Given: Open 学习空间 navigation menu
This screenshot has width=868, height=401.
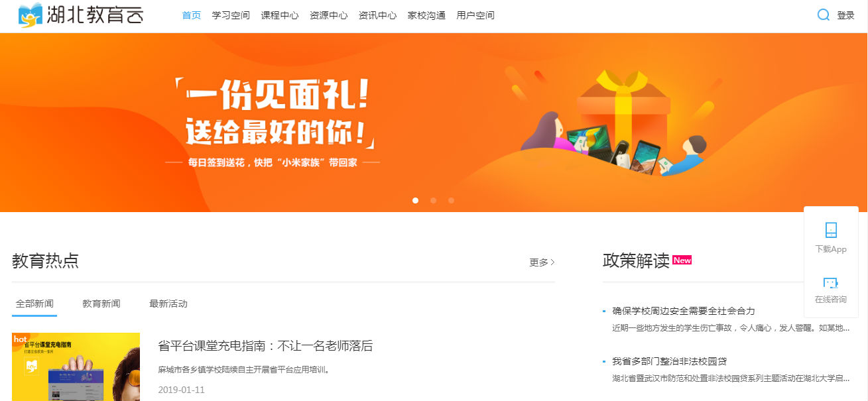Looking at the screenshot, I should click(x=231, y=15).
